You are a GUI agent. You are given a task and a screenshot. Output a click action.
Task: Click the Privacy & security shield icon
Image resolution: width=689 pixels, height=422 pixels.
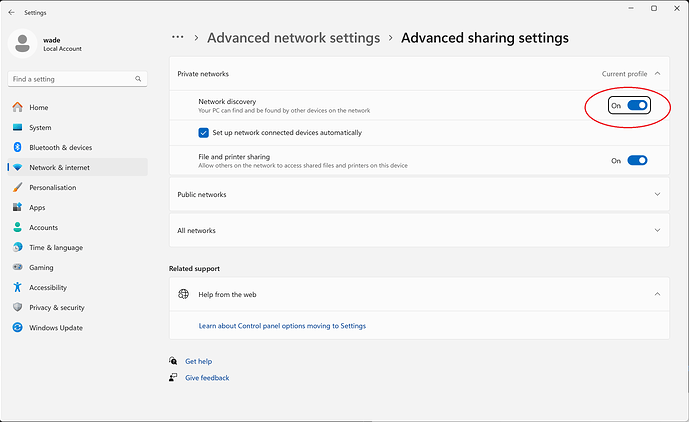pos(18,307)
